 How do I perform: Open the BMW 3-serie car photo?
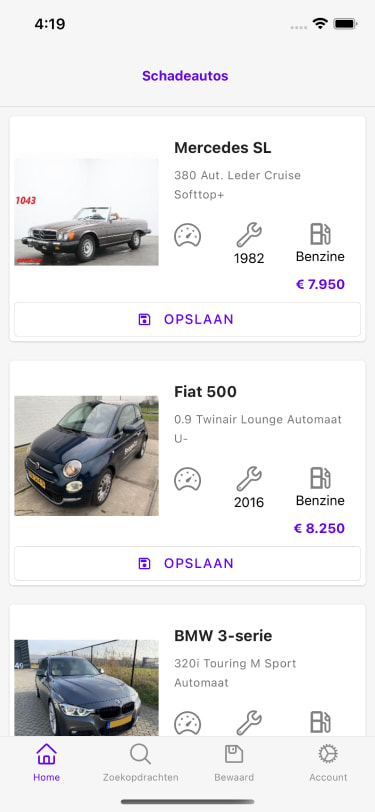(86, 688)
